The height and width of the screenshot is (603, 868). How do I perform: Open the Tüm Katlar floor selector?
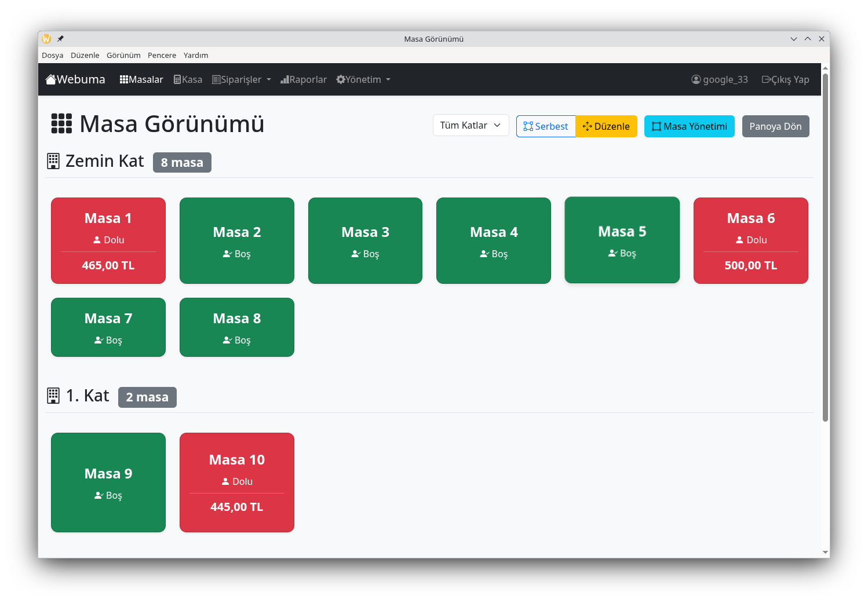point(470,125)
